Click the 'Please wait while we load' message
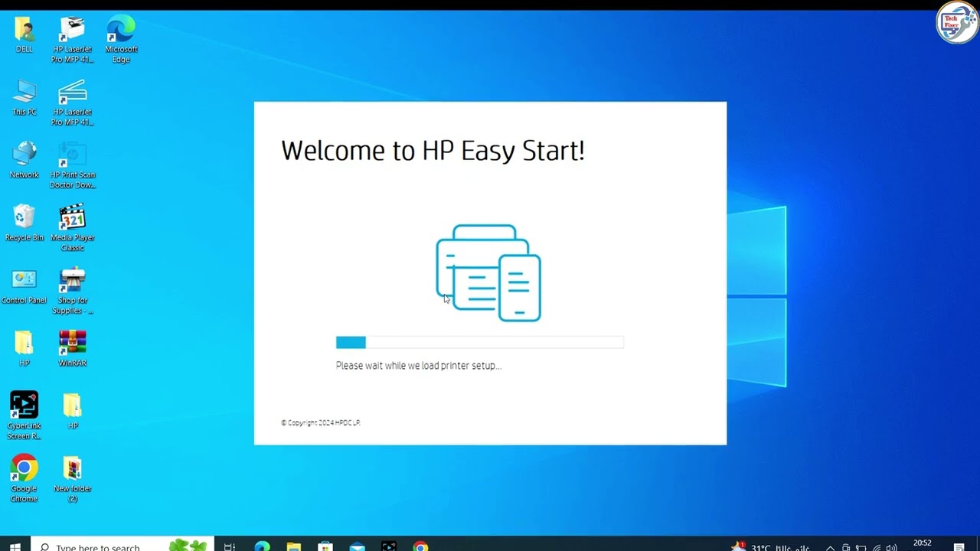Viewport: 980px width, 551px height. [x=419, y=366]
